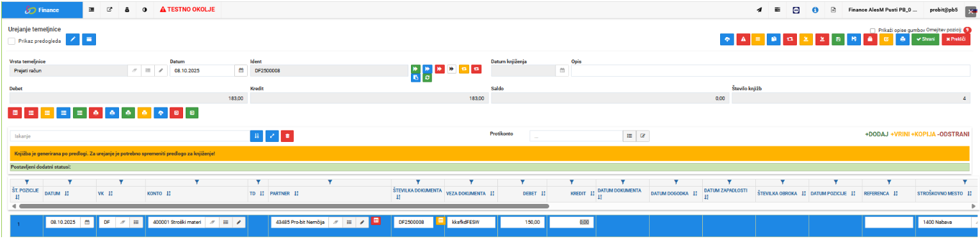Click into the Opis text field

click(771, 70)
